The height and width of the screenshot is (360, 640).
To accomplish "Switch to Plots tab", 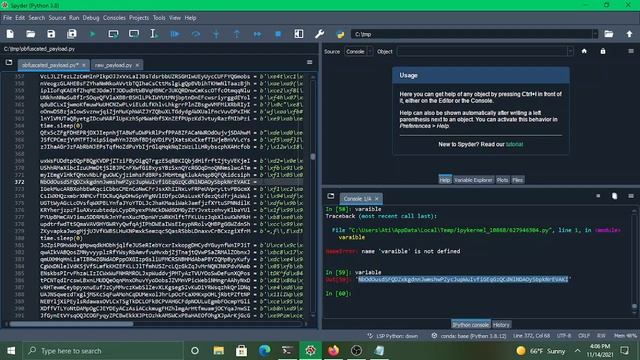I will click(x=502, y=180).
